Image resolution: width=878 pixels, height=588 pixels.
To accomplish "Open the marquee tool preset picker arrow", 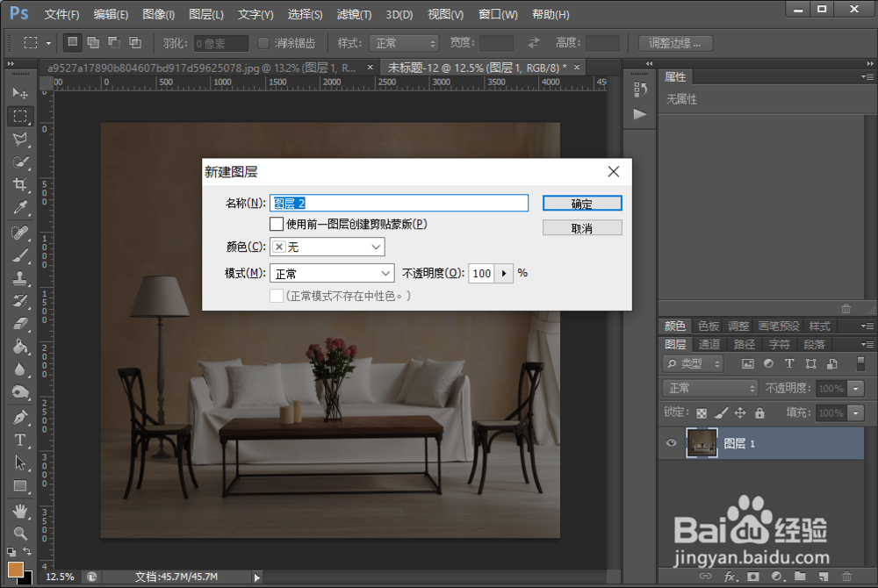I will 48,43.
